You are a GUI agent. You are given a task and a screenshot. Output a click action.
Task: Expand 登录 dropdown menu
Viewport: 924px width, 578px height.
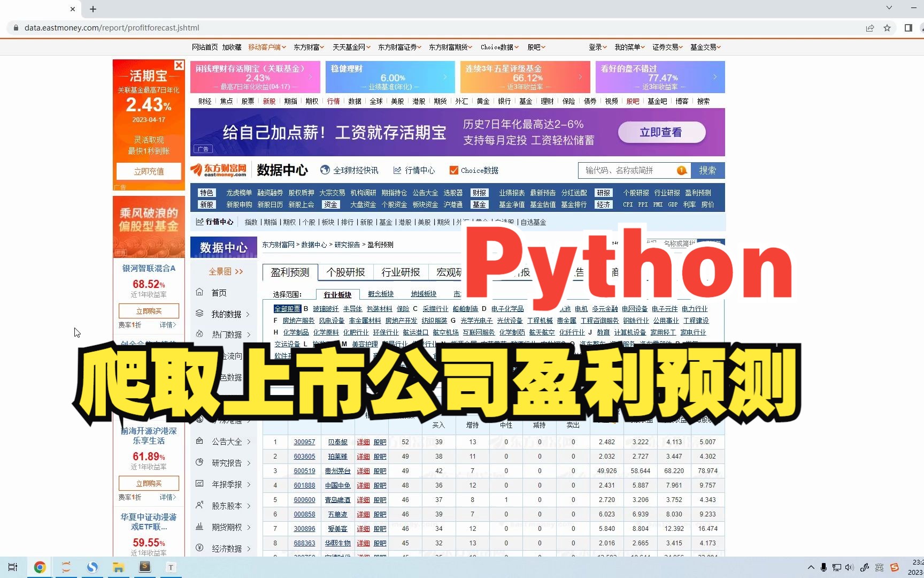598,47
